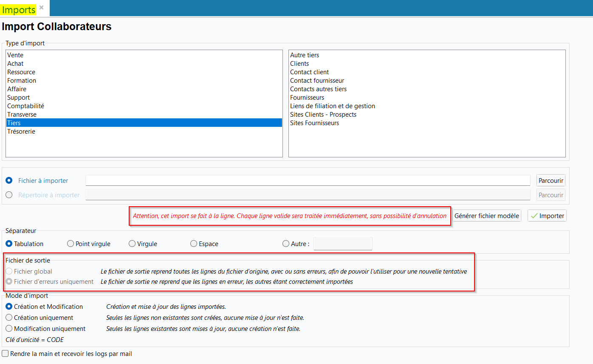Choose Point virgule separator
The height and width of the screenshot is (364, 593).
[x=71, y=244]
